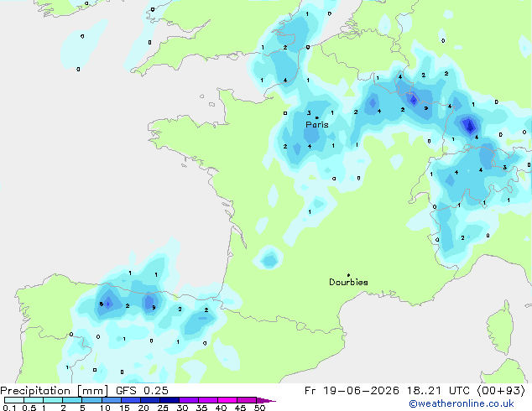
Task: Pick the purple swatch between 30 and 35
Action: 189,400
